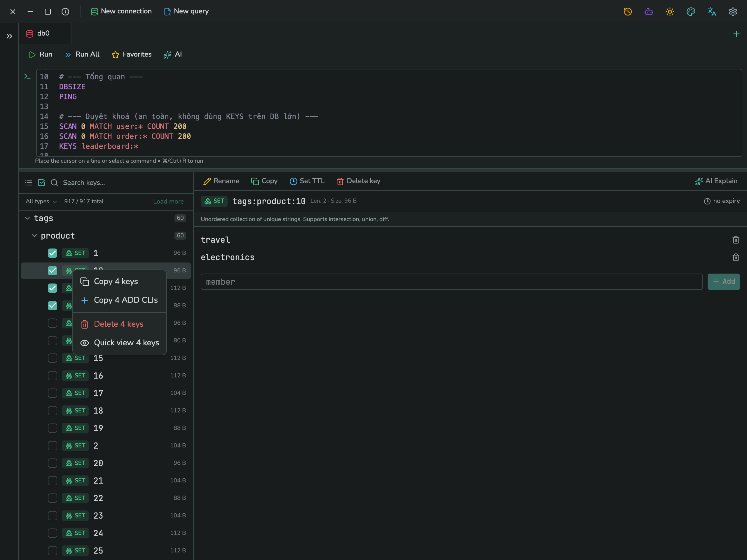Open the language translate icon

pyautogui.click(x=712, y=11)
